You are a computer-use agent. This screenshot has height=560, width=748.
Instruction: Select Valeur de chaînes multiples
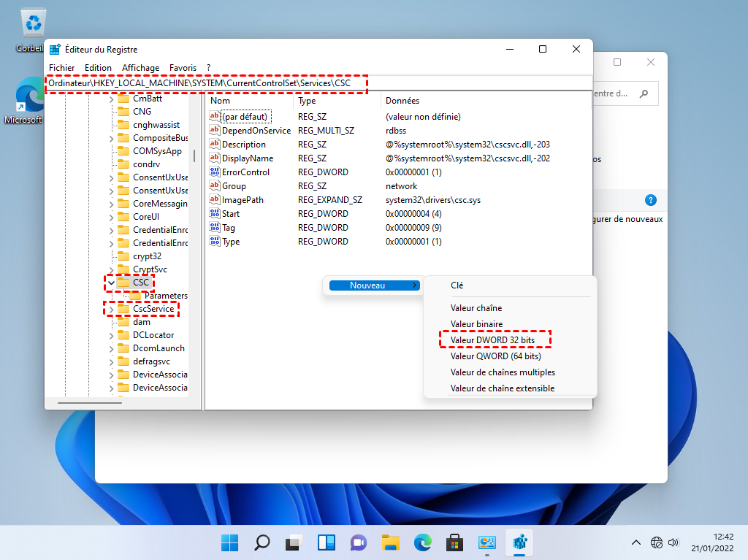(x=503, y=372)
